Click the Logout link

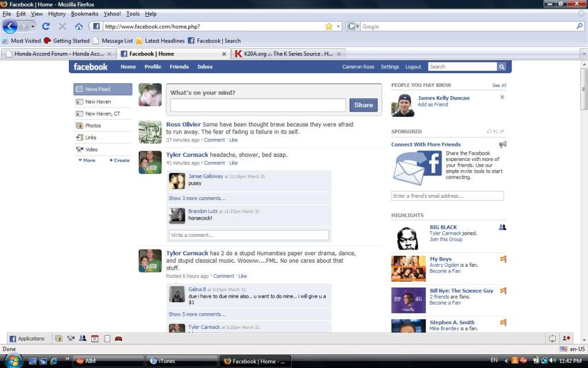click(413, 67)
